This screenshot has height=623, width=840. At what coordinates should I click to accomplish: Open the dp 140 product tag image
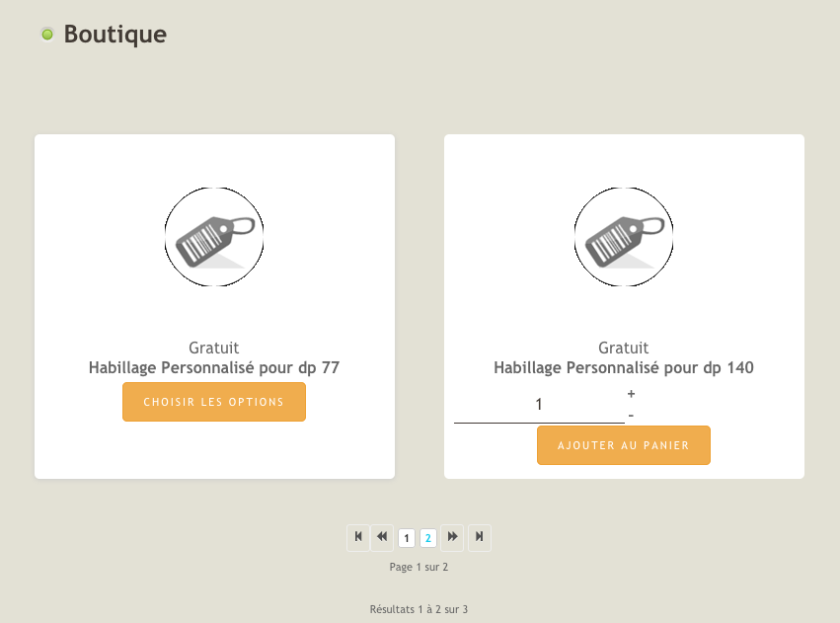624,237
